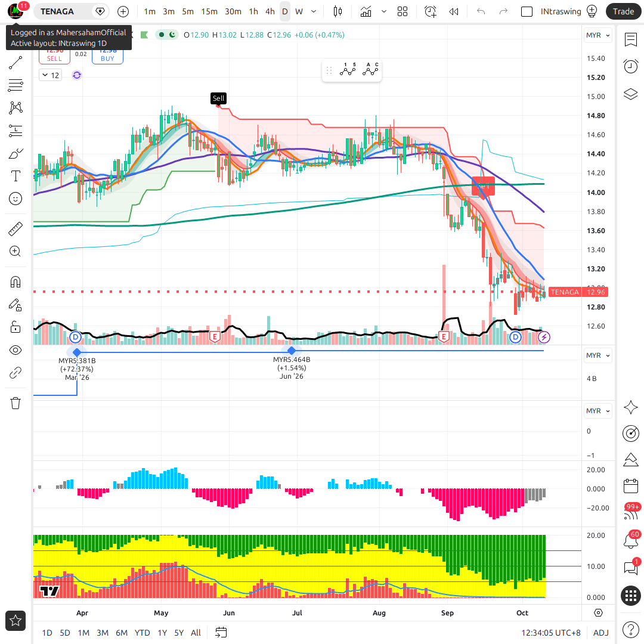Image resolution: width=644 pixels, height=644 pixels.
Task: Open the MYR currency dropdown on price scale
Action: click(x=597, y=35)
